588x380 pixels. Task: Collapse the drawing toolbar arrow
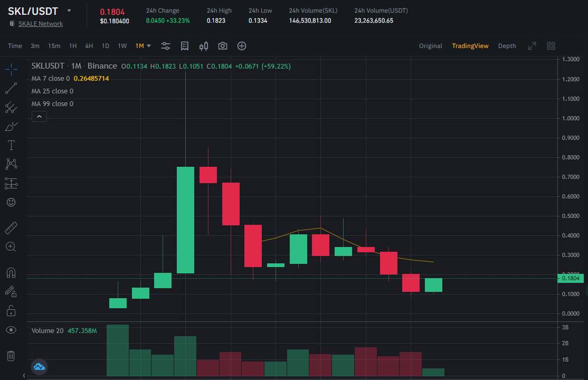pyautogui.click(x=24, y=375)
